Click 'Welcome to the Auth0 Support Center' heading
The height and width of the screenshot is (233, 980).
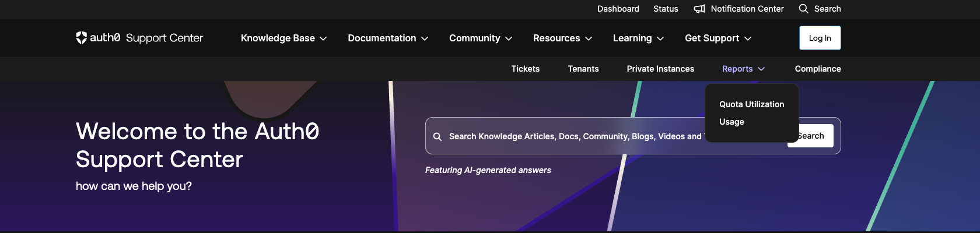click(197, 145)
